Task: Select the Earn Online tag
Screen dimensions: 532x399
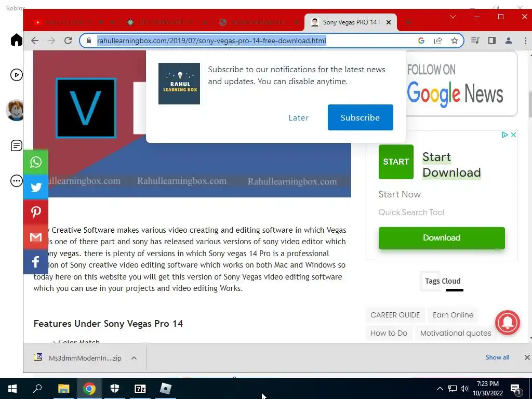Action: pyautogui.click(x=453, y=315)
